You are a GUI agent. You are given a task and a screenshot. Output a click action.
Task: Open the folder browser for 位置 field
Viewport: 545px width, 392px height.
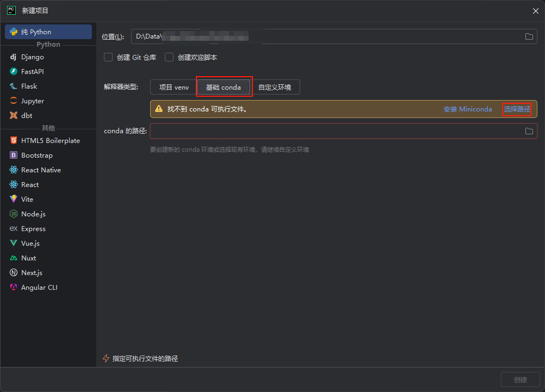[x=529, y=36]
